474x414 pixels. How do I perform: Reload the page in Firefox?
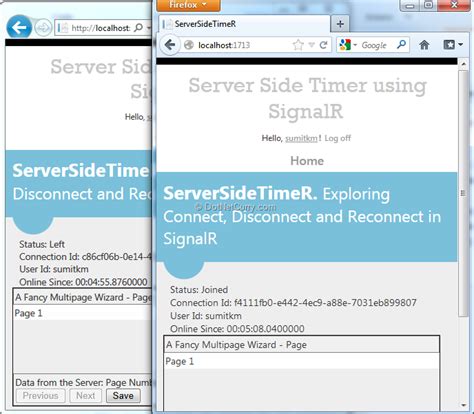point(323,45)
